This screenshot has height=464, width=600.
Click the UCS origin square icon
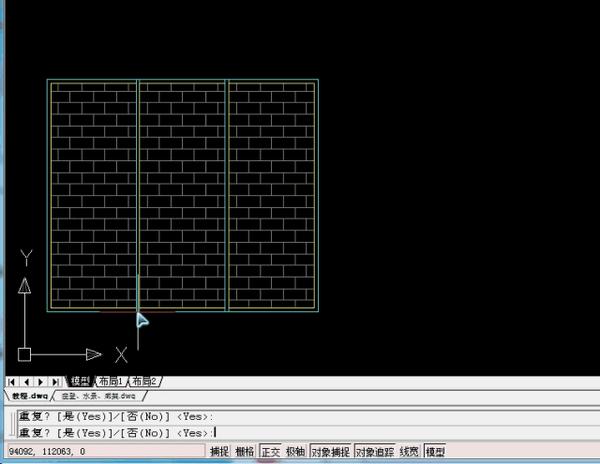click(x=24, y=355)
